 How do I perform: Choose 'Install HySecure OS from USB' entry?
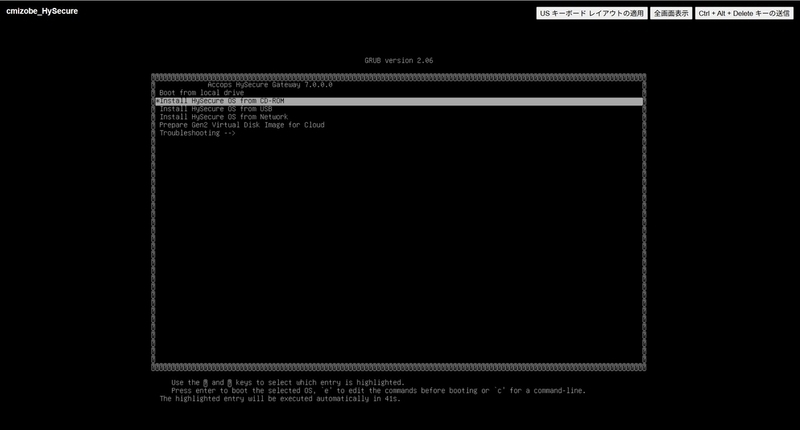216,109
